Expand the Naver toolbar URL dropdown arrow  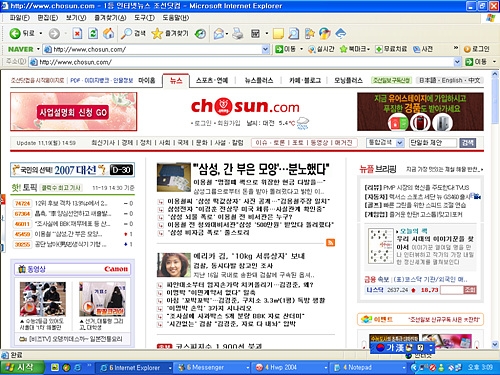coord(265,49)
